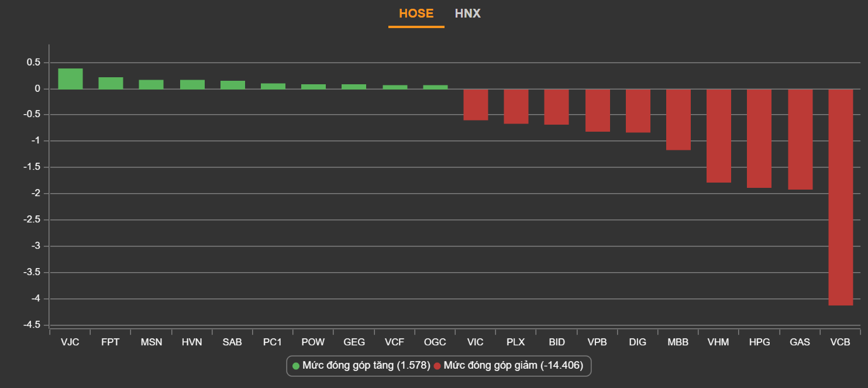Switch to the HNX tab
This screenshot has width=868, height=388.
[467, 13]
